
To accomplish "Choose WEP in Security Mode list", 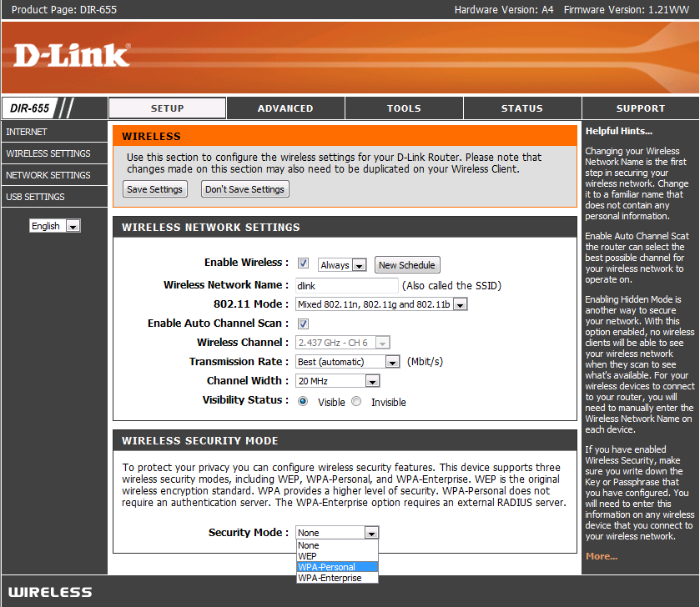I will click(337, 556).
